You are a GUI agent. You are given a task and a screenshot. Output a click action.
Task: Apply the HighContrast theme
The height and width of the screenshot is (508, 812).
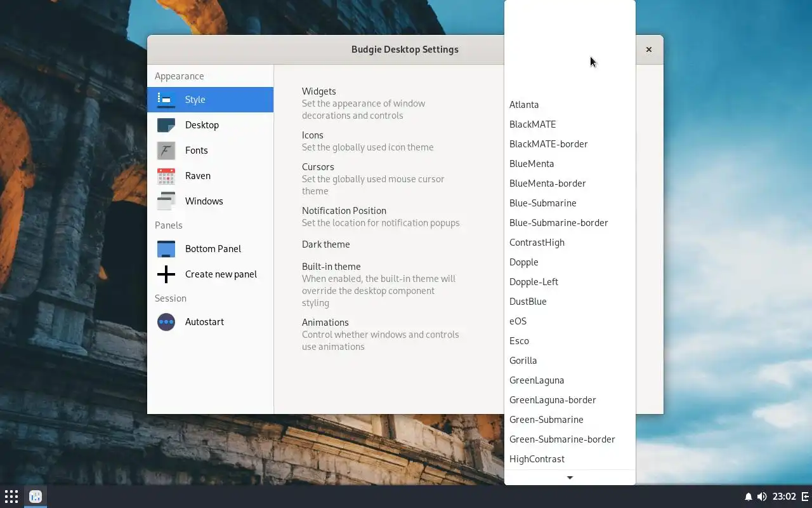point(570,459)
